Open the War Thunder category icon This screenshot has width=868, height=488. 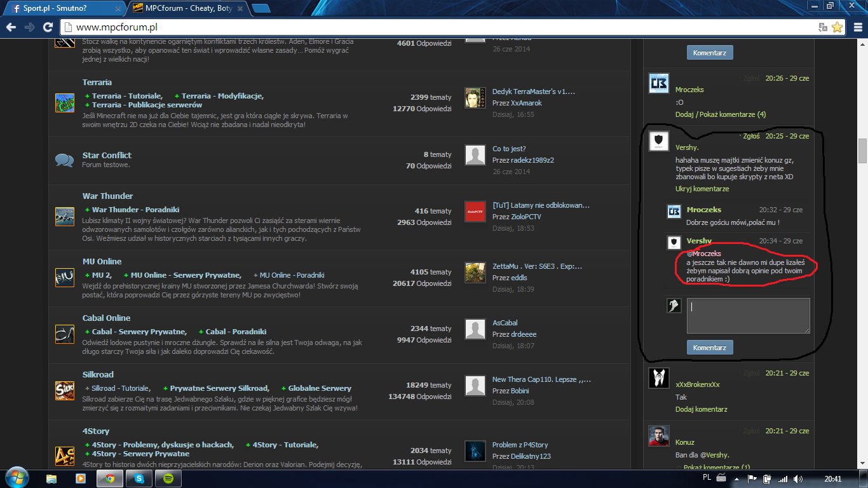pos(65,217)
